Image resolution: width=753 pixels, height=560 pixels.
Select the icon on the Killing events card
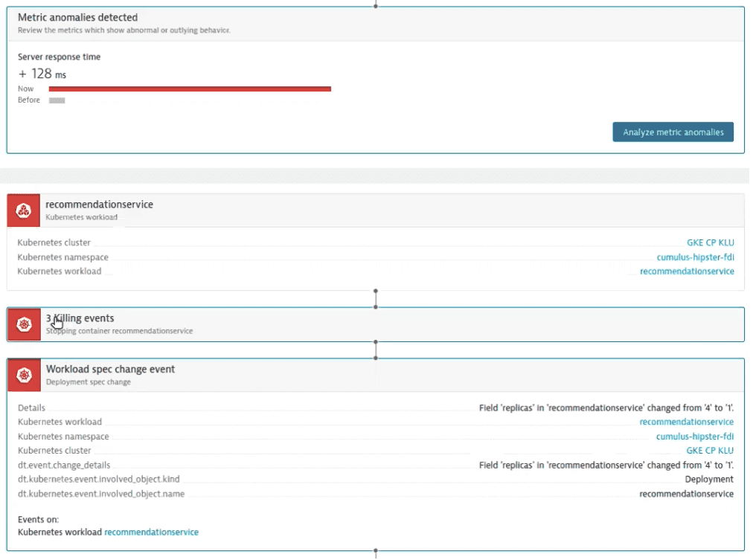(23, 324)
